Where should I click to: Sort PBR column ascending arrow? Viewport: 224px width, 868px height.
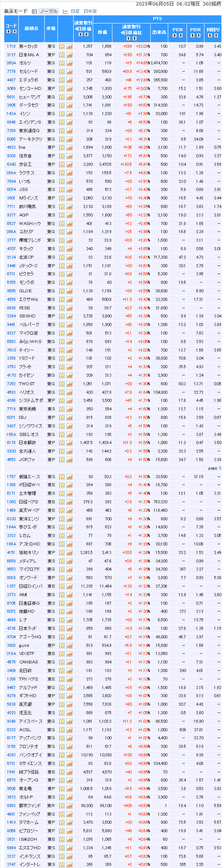[x=192, y=35]
